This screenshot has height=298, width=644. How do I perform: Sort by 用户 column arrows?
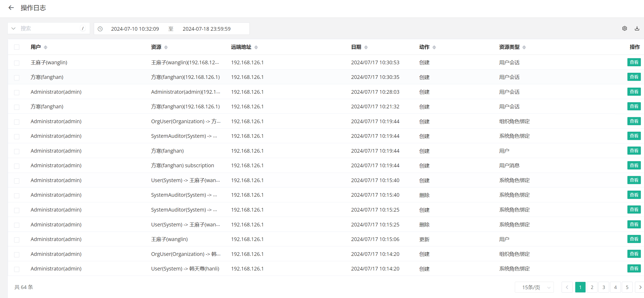coord(46,47)
